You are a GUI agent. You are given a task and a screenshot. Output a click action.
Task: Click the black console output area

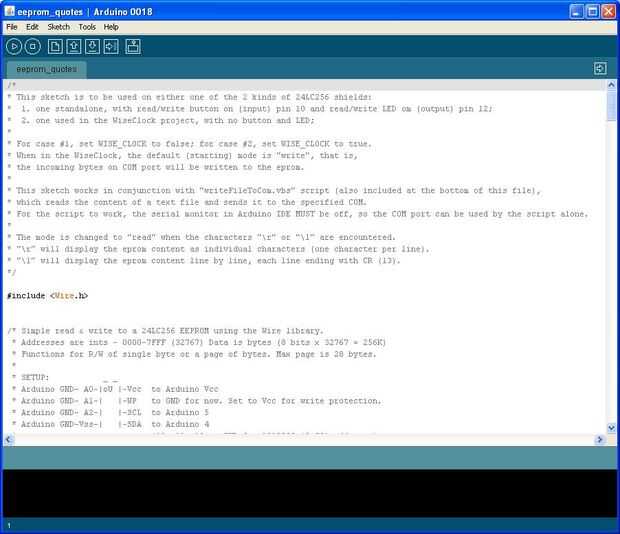(310, 493)
